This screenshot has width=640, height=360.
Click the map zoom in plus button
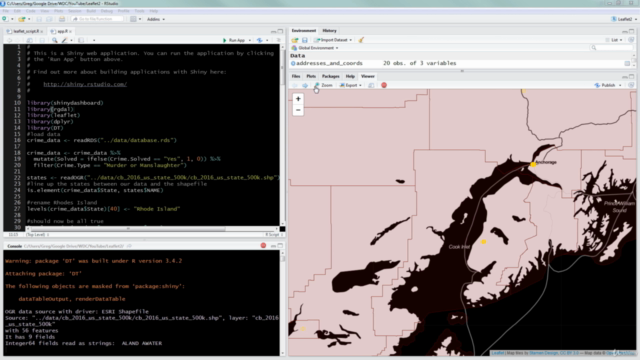pyautogui.click(x=298, y=99)
